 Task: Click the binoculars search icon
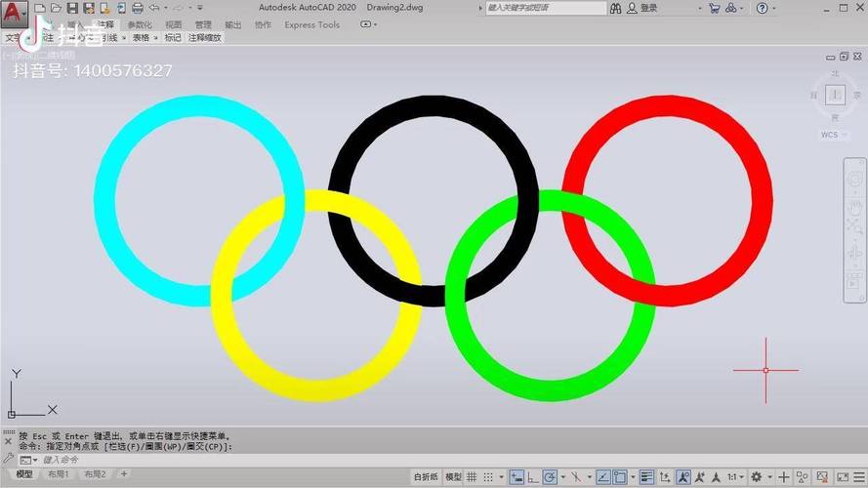pos(615,9)
